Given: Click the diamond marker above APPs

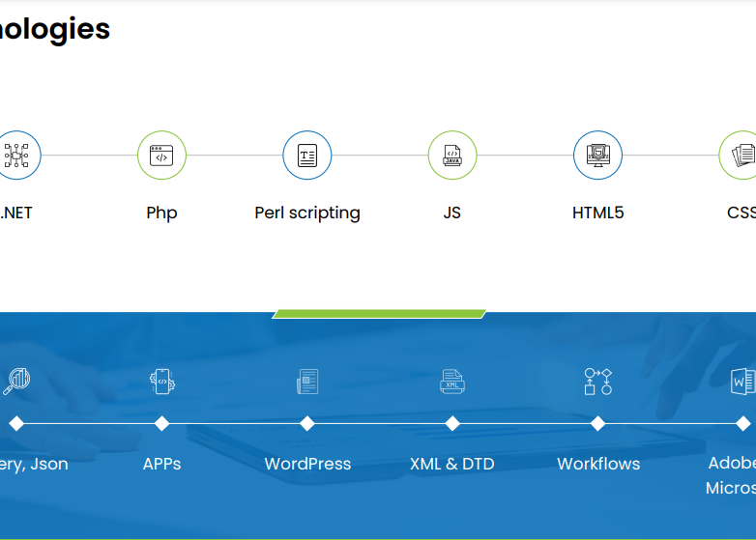Looking at the screenshot, I should click(x=161, y=423).
